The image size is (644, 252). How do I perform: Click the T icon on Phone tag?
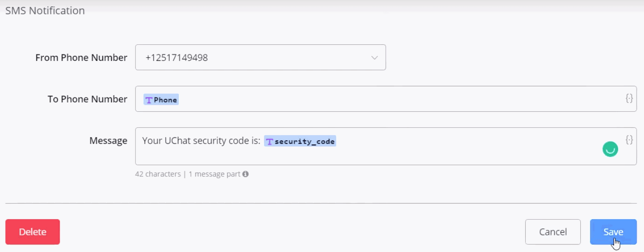click(149, 100)
